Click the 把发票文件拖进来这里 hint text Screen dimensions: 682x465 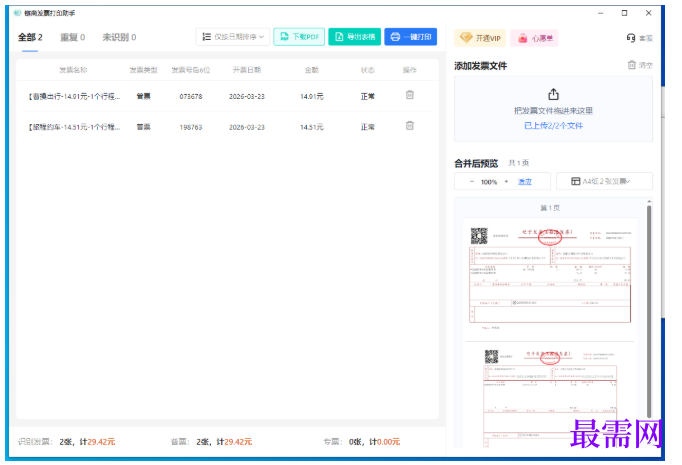553,111
